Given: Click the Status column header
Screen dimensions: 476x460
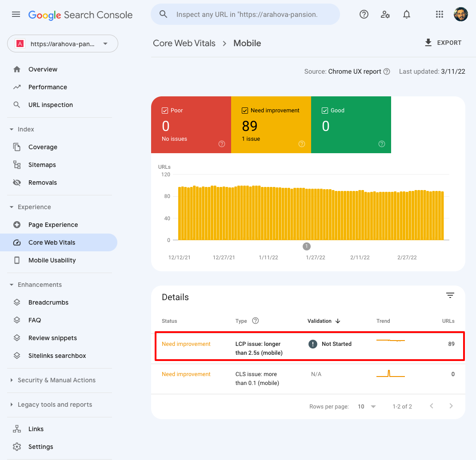Looking at the screenshot, I should [169, 321].
